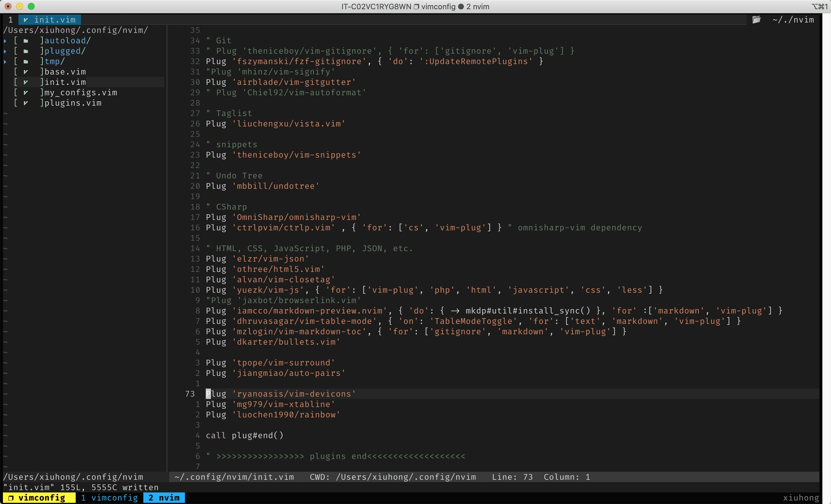
Task: Open the plugged/ directory in file tree
Action: coord(65,51)
